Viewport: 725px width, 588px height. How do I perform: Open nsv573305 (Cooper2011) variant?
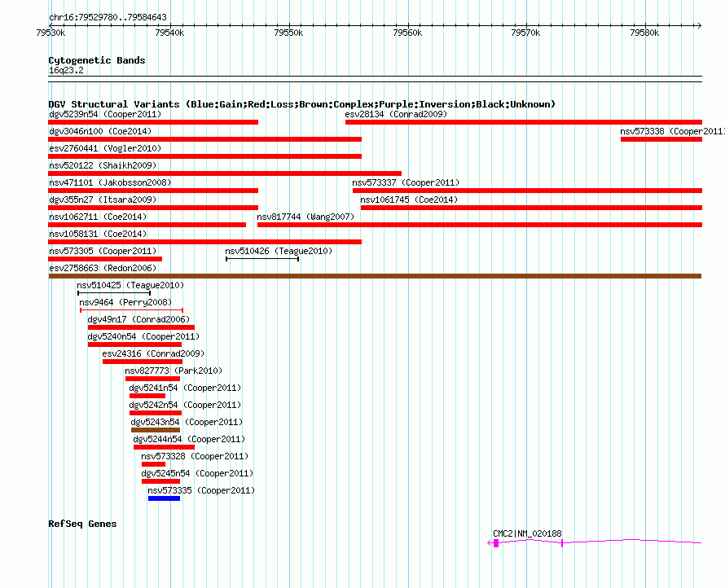103,251
